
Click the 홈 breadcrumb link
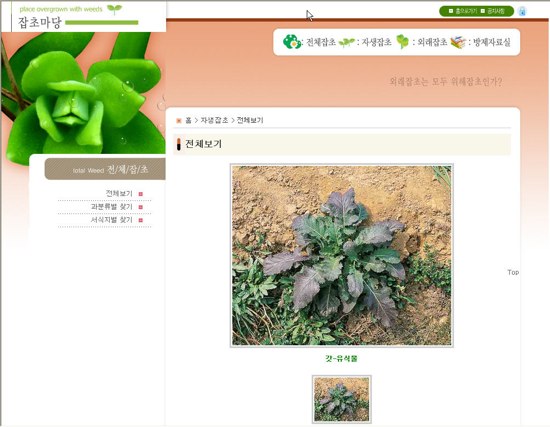(188, 120)
